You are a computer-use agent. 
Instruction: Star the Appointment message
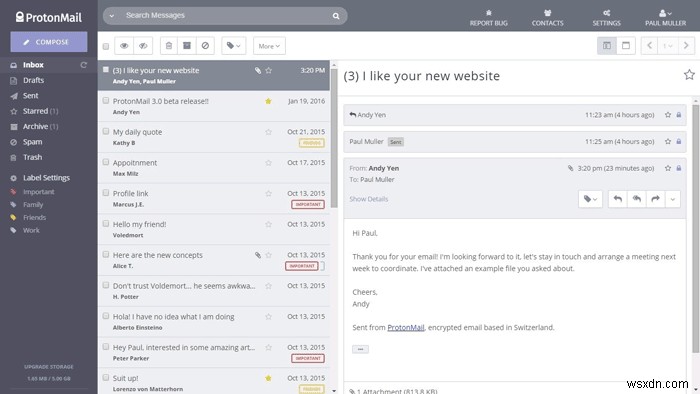[x=268, y=163]
